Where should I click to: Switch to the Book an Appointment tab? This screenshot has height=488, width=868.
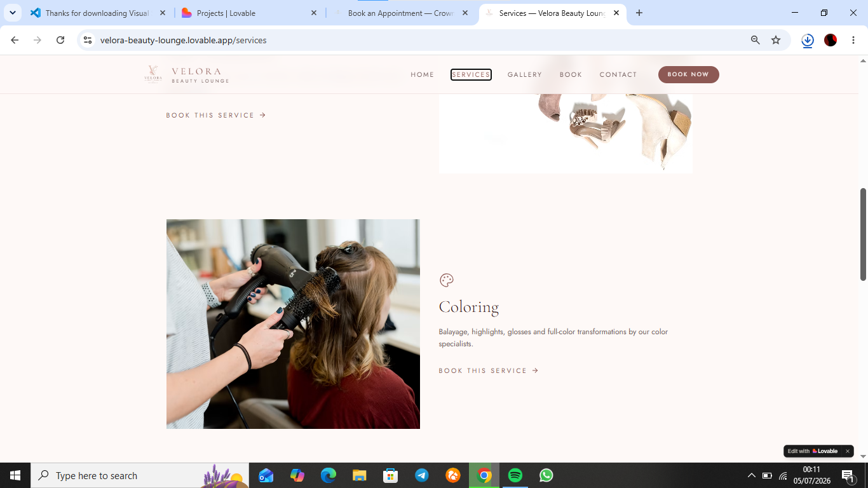tap(400, 13)
